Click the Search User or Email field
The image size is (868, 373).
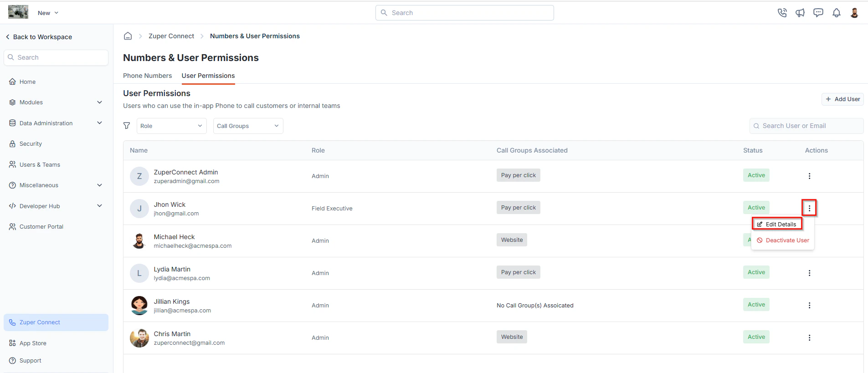point(806,126)
